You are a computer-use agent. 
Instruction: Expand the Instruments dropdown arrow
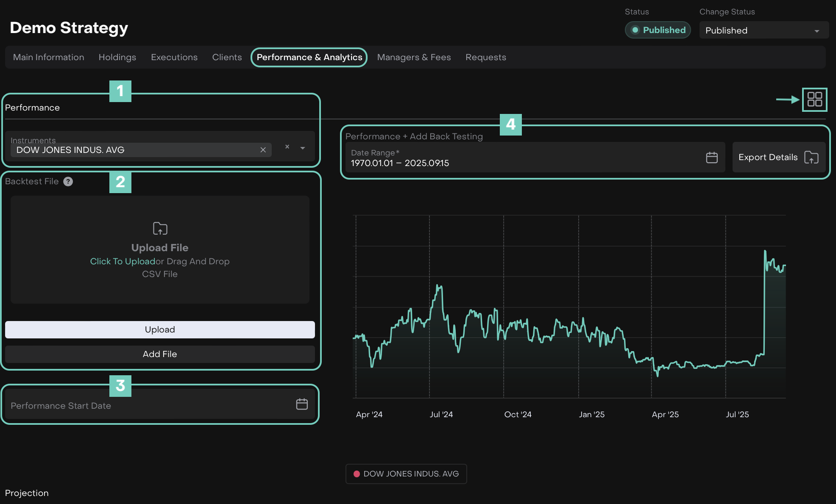pyautogui.click(x=303, y=148)
